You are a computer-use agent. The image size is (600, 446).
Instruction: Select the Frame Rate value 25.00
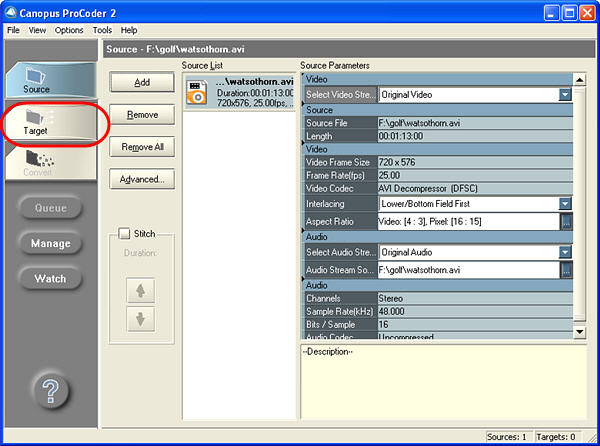(x=475, y=175)
